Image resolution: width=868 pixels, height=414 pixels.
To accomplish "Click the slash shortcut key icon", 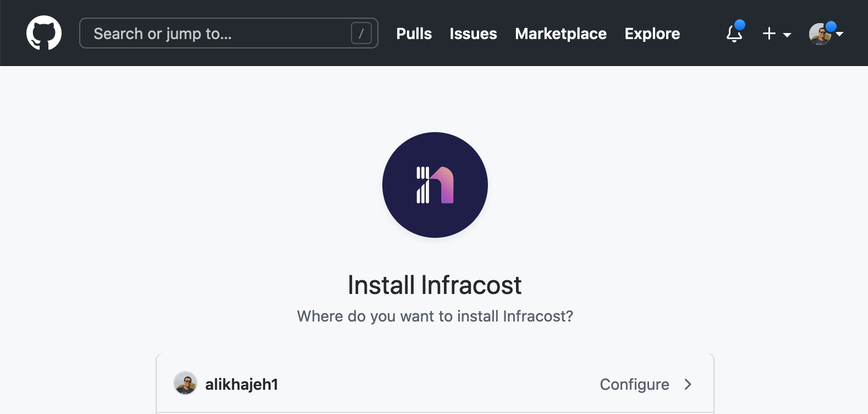I will pos(361,34).
